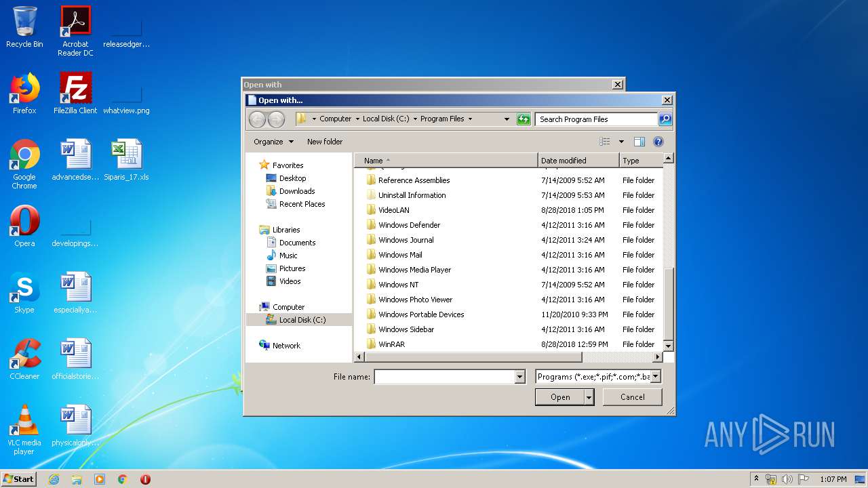Select Network in navigation pane
Viewport: 868px width, 488px height.
(x=285, y=346)
